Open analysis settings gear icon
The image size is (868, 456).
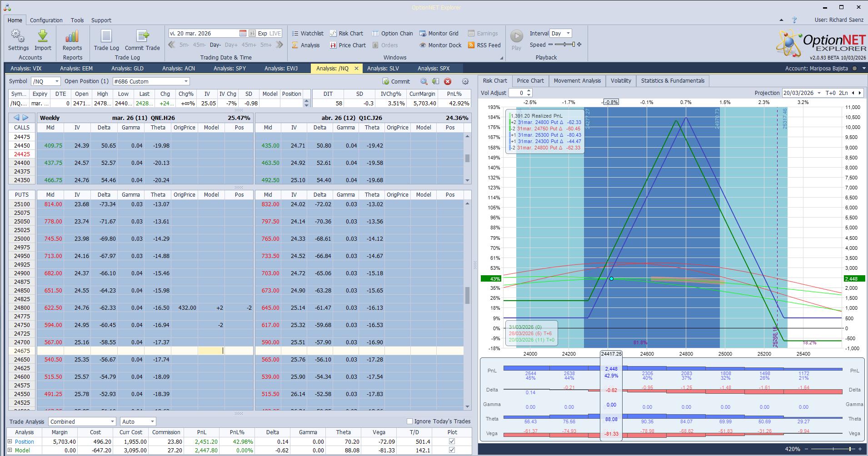[465, 81]
